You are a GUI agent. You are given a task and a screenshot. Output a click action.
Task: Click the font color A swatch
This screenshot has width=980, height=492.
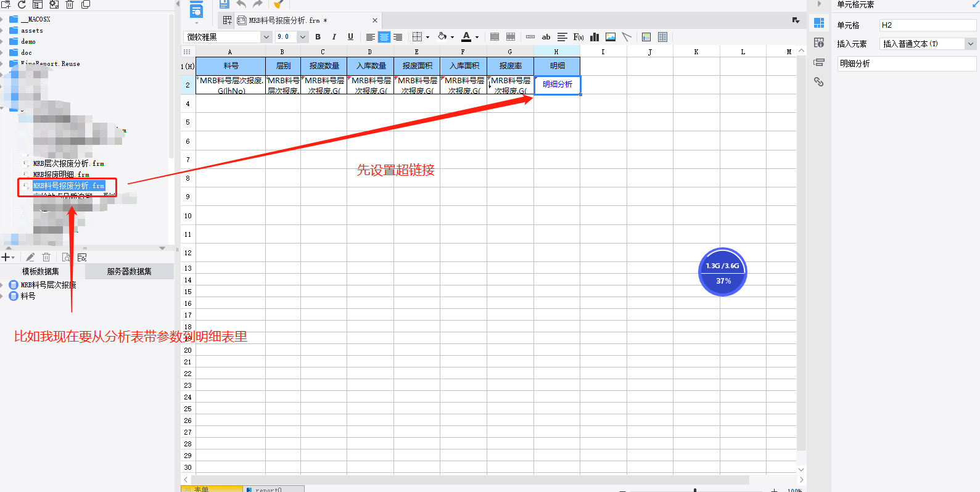[x=466, y=37]
